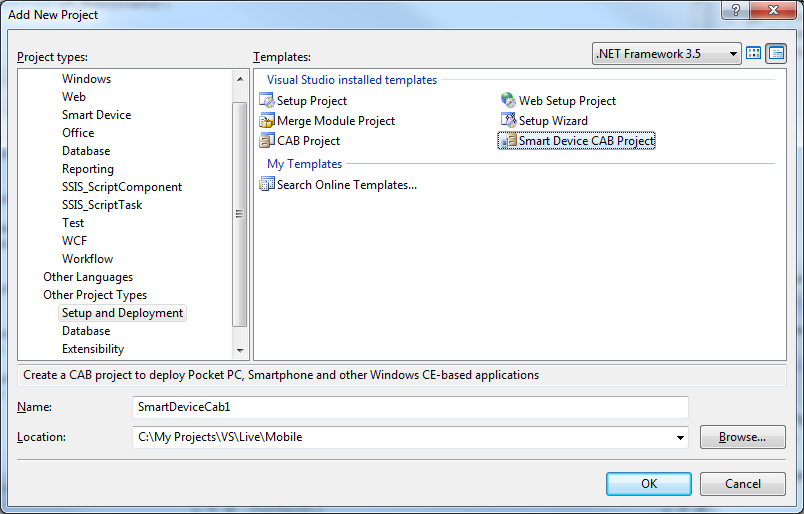Select the Workflow project type

coord(88,259)
